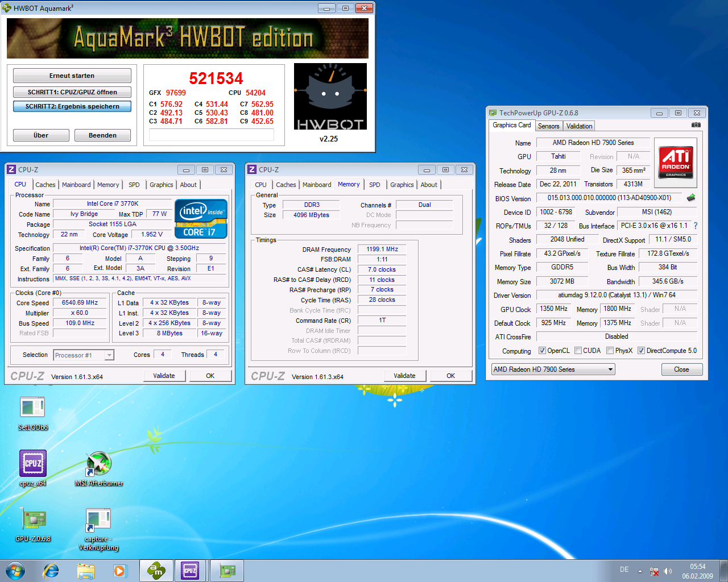Click the Multiplier x 60.0 value
Image resolution: width=728 pixels, height=582 pixels.
click(x=80, y=313)
